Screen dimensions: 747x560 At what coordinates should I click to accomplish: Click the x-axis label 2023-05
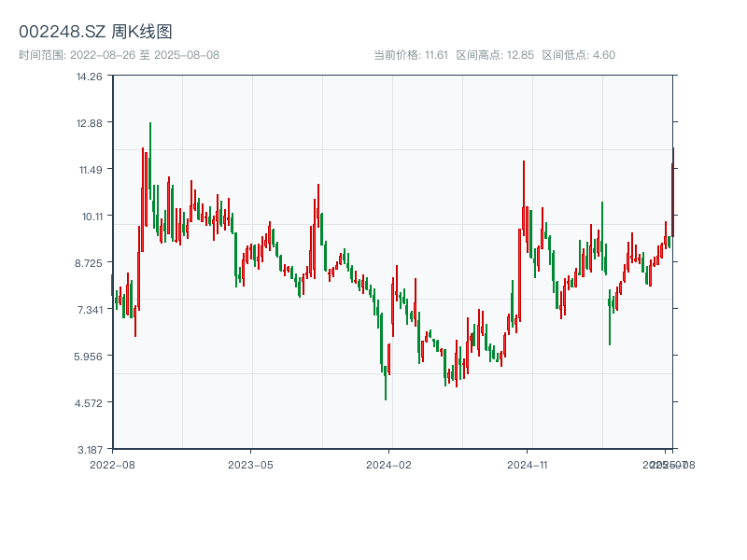(250, 465)
